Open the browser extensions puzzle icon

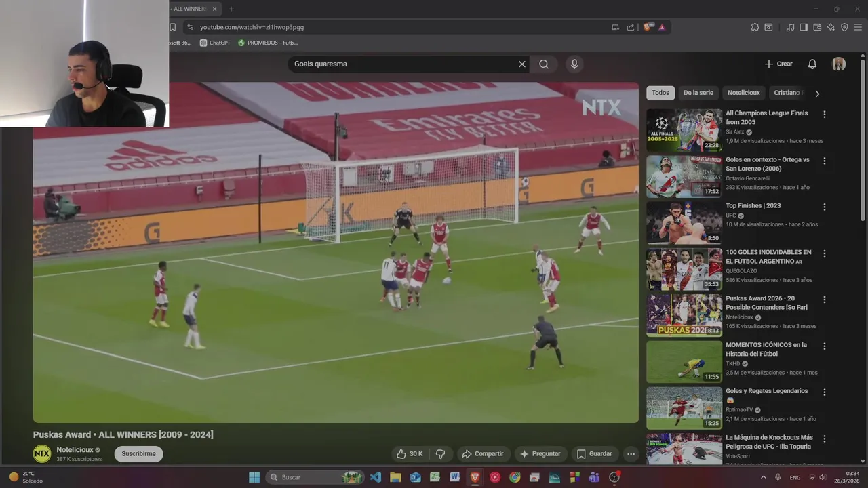755,27
